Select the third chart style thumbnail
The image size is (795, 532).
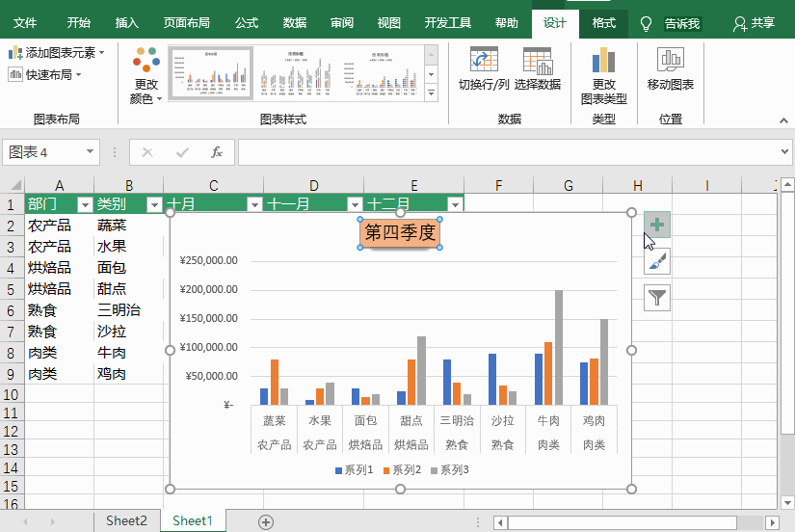(381, 73)
